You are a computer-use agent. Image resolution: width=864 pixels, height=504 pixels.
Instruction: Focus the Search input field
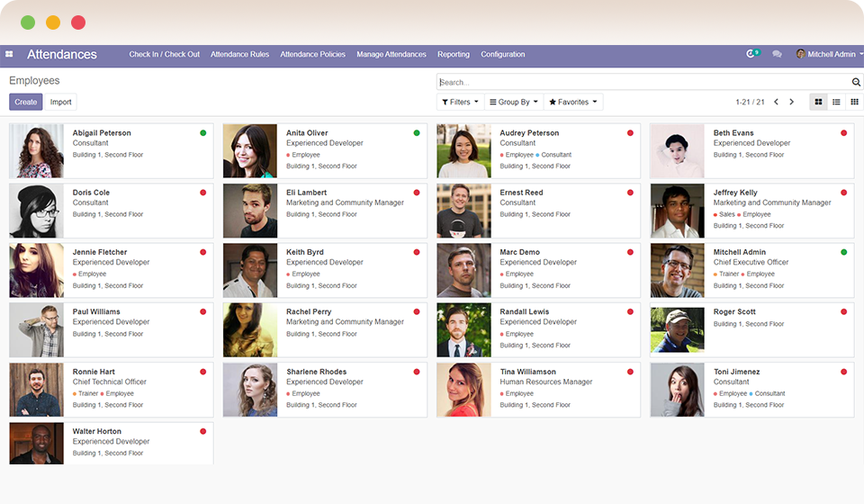pos(643,82)
